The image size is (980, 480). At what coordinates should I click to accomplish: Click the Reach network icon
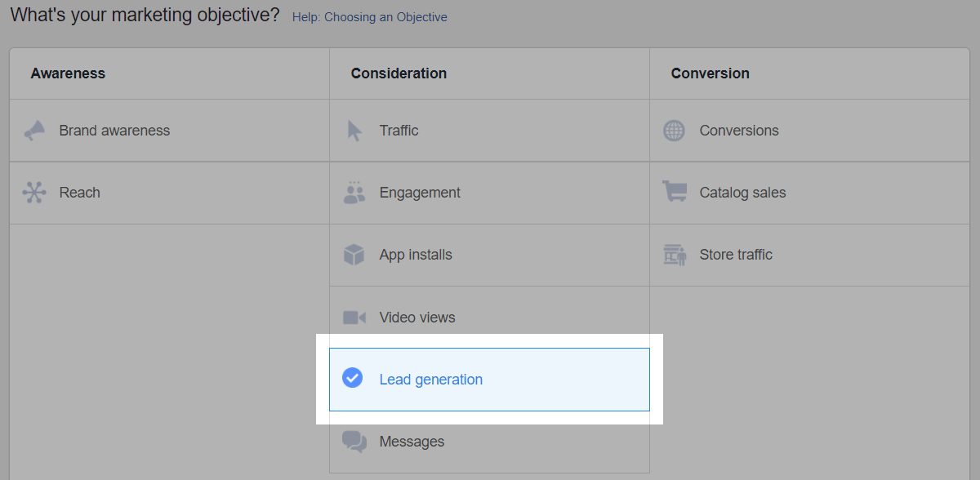[x=34, y=193]
